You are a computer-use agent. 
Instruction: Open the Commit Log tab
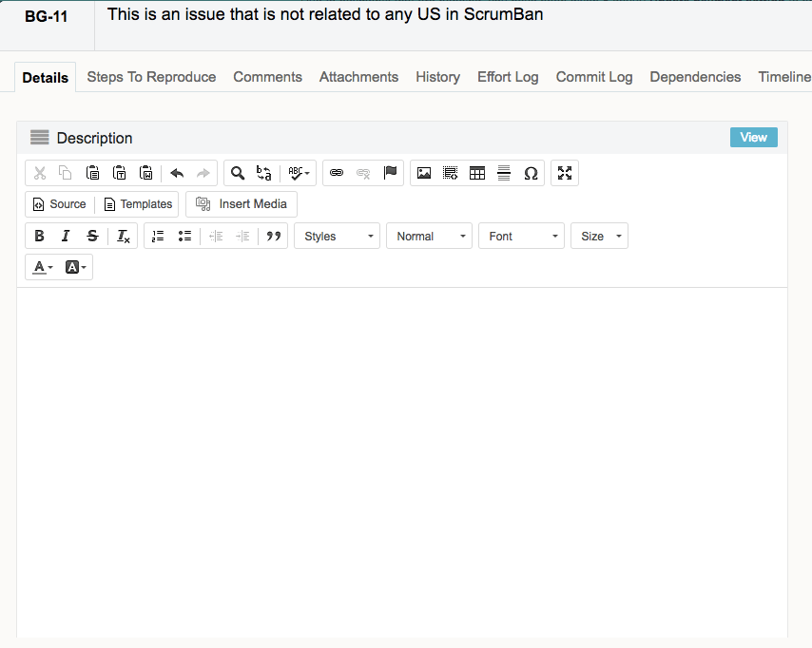coord(594,77)
